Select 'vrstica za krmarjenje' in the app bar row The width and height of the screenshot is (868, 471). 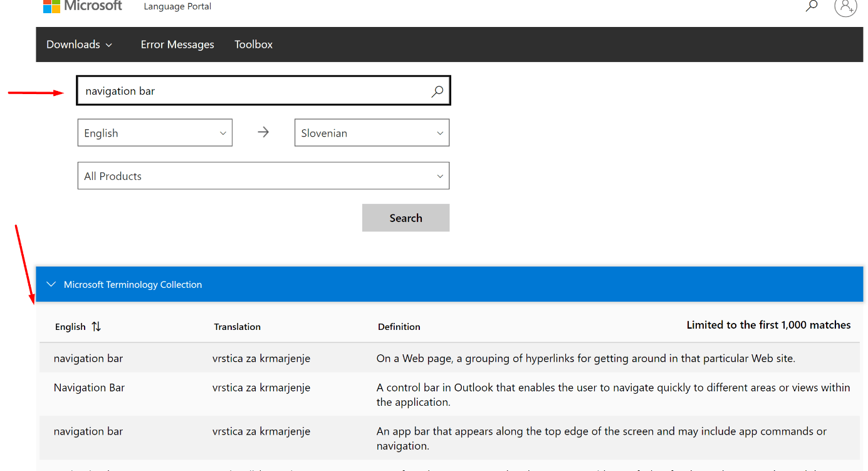point(261,431)
